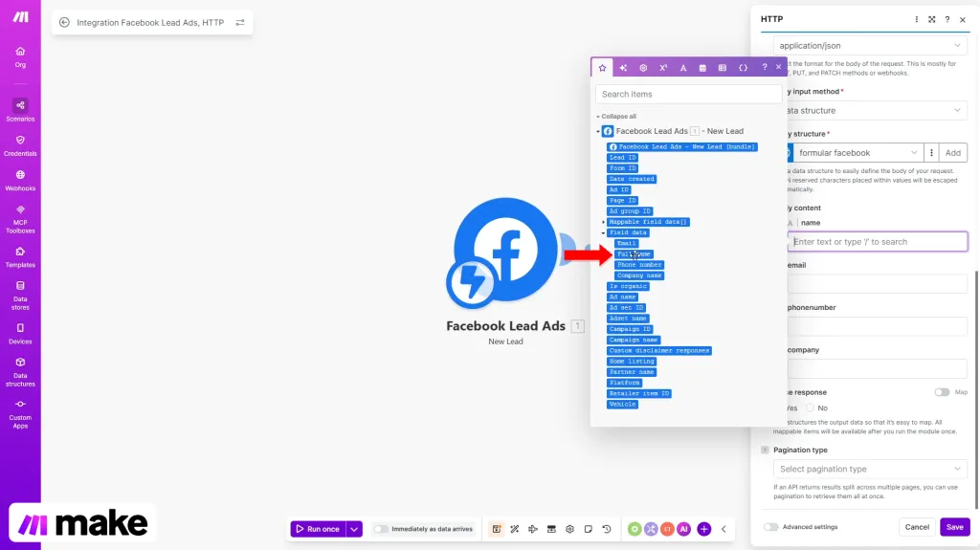The height and width of the screenshot is (550, 980).
Task: Collapse all items in the mapping panel
Action: pyautogui.click(x=616, y=117)
